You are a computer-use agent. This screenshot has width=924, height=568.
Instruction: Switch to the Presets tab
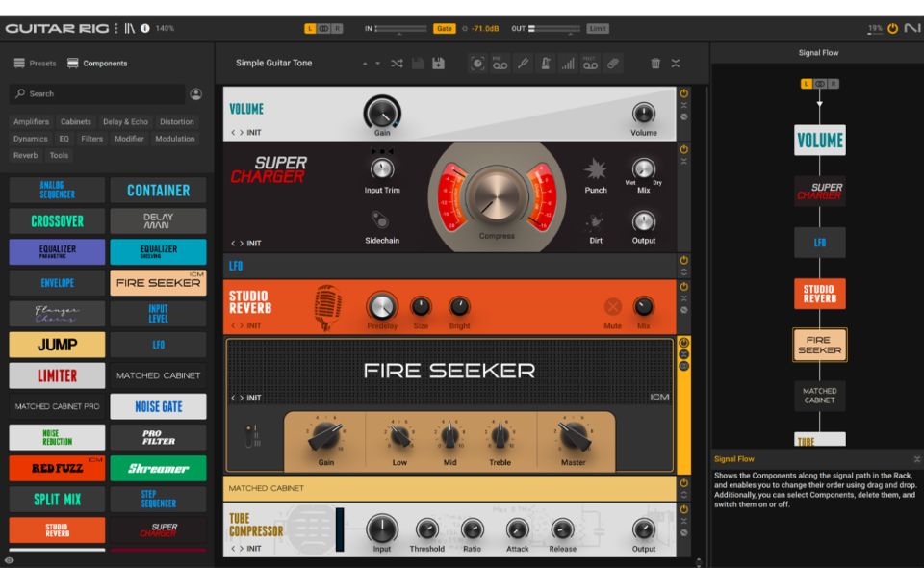[36, 64]
